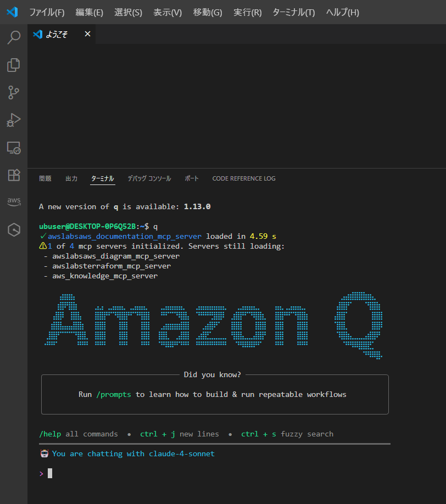446x504 pixels.
Task: Open the Search view in activity bar
Action: click(14, 37)
